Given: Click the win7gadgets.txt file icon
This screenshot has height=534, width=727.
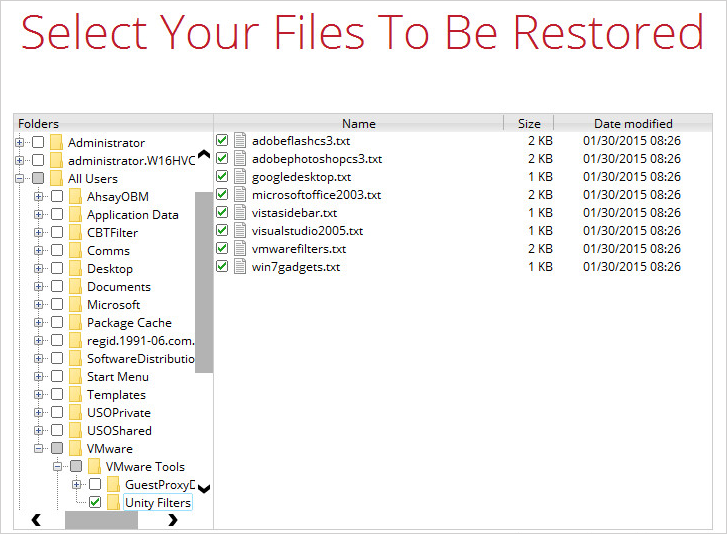Looking at the screenshot, I should (239, 267).
